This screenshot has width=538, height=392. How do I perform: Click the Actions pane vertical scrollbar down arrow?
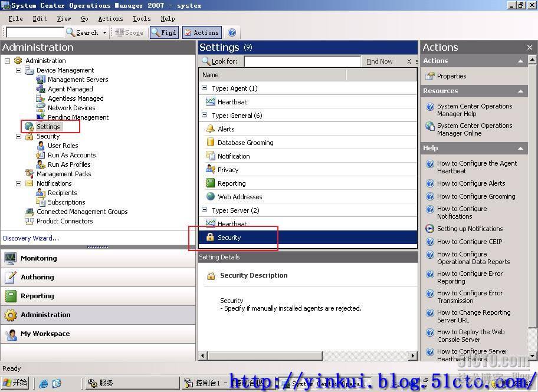coord(532,356)
